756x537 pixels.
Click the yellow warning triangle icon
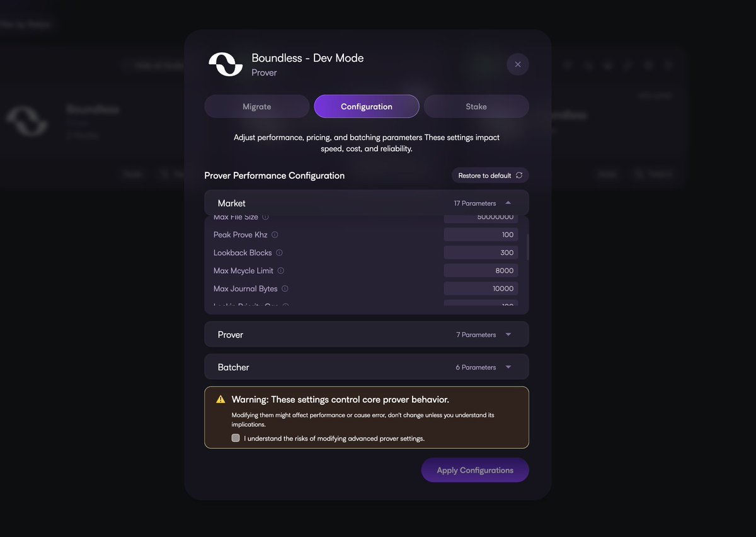tap(220, 400)
